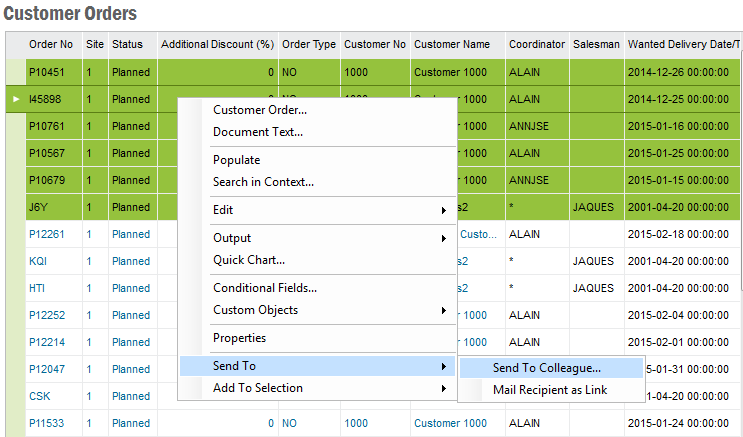Open Customer Order... from the context menu
The width and height of the screenshot is (743, 437).
[x=260, y=110]
